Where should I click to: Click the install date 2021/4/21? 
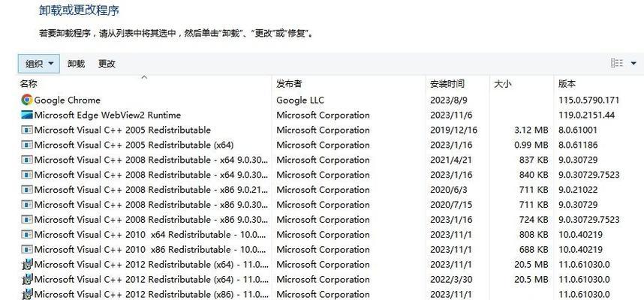[x=451, y=160]
